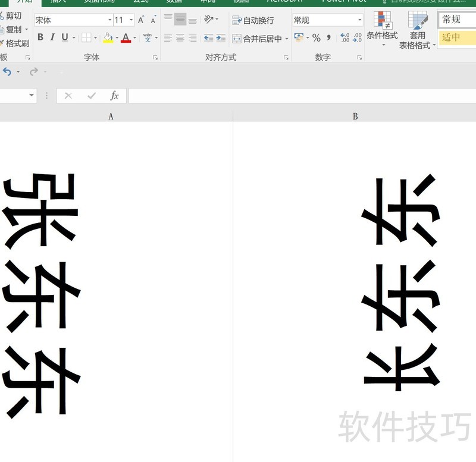Toggle italic formatting

point(52,37)
